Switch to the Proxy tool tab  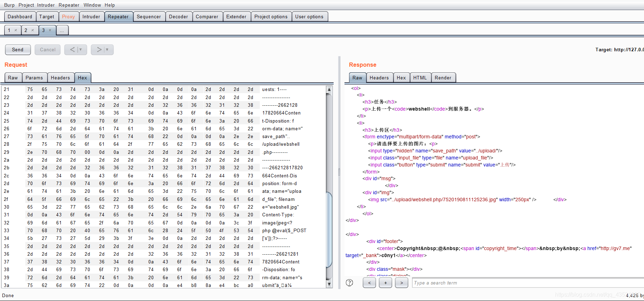[x=69, y=17]
